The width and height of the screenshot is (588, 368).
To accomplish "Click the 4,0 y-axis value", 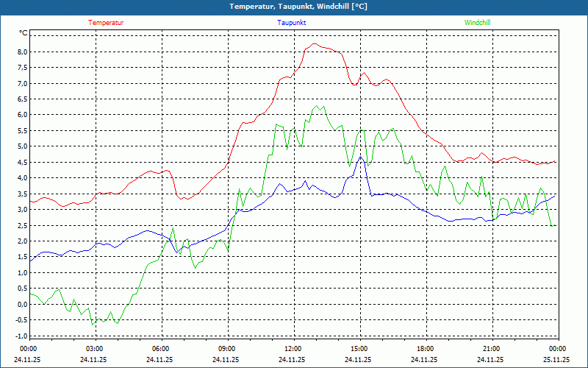I will point(23,178).
